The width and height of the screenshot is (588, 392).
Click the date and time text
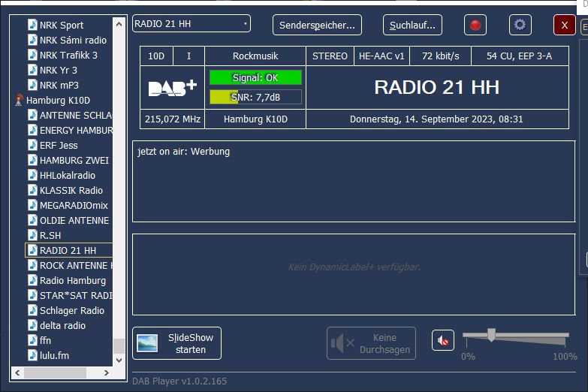(x=436, y=119)
